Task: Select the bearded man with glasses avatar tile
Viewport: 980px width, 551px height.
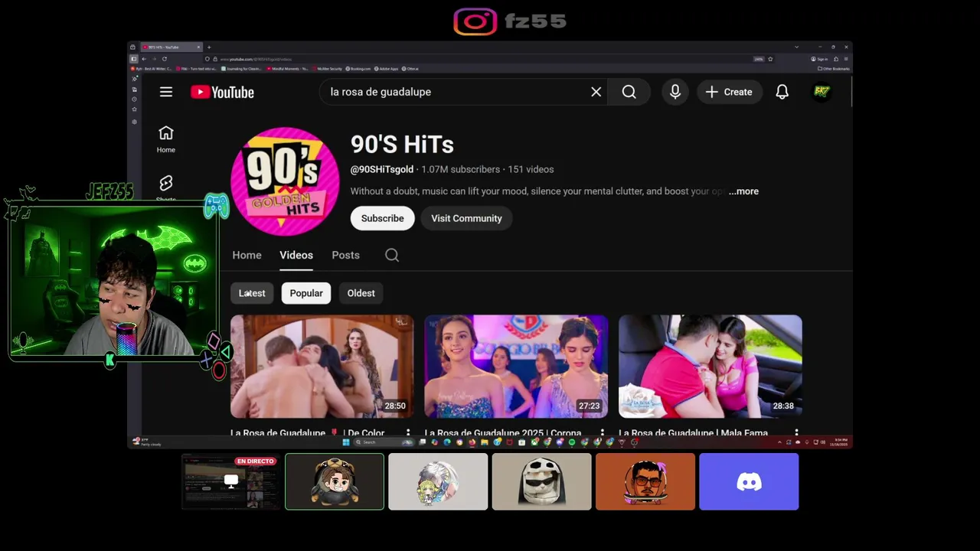Action: click(x=645, y=481)
